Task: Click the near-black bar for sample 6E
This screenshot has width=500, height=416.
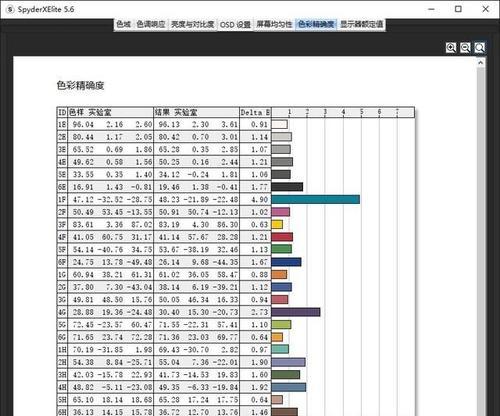Action: [287, 187]
